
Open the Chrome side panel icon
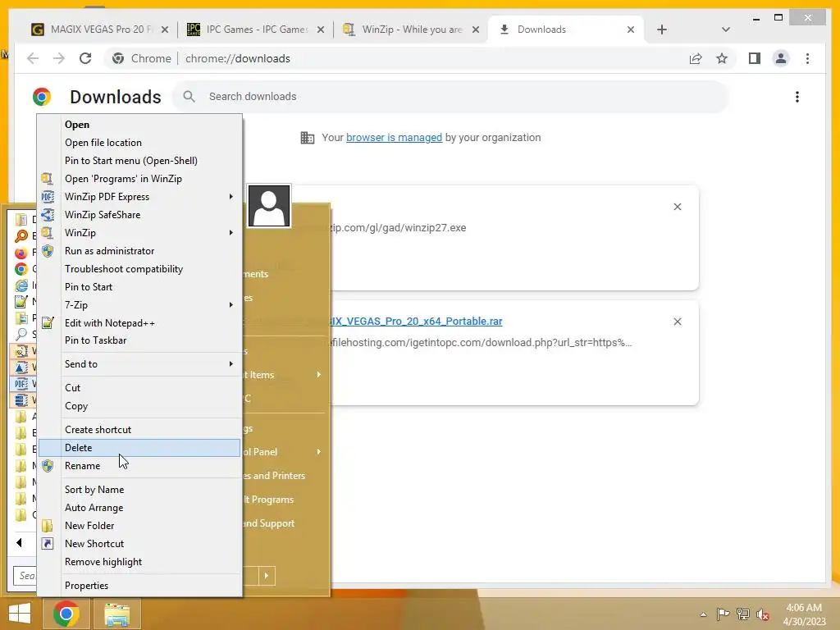click(755, 58)
